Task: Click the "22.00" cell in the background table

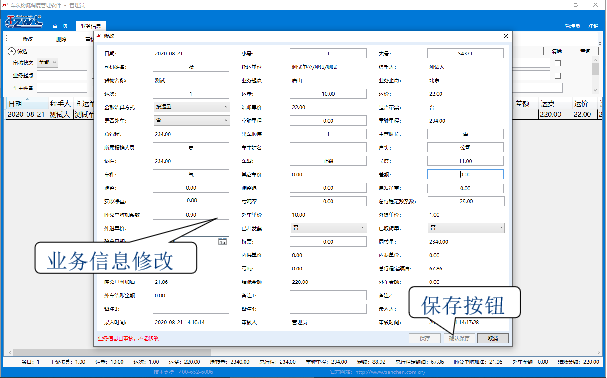Action: pyautogui.click(x=582, y=114)
